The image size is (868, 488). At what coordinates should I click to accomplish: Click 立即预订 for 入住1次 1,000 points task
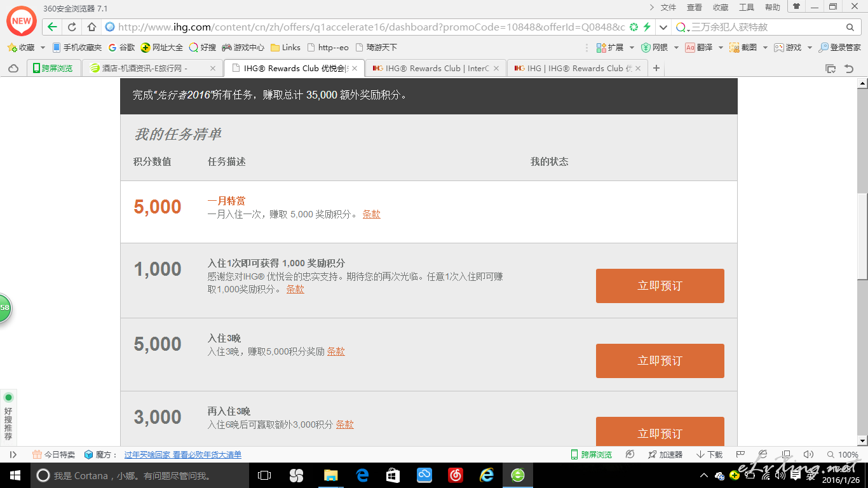(660, 286)
